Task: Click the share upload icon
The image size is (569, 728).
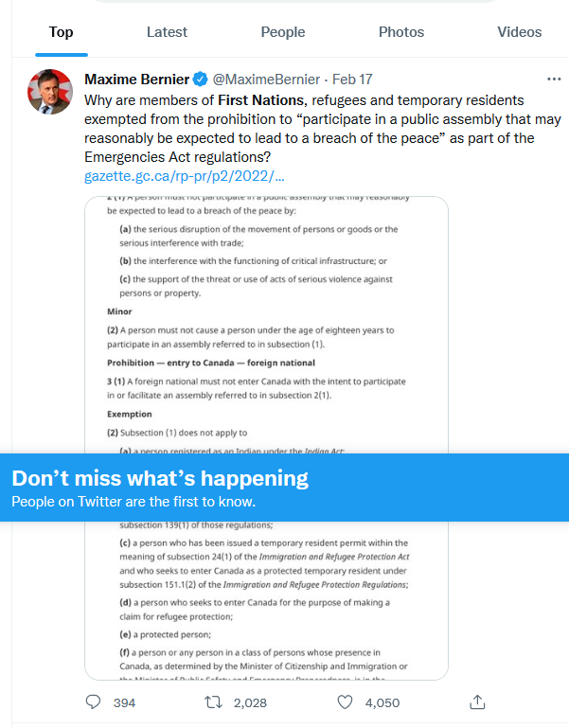Action: (477, 702)
